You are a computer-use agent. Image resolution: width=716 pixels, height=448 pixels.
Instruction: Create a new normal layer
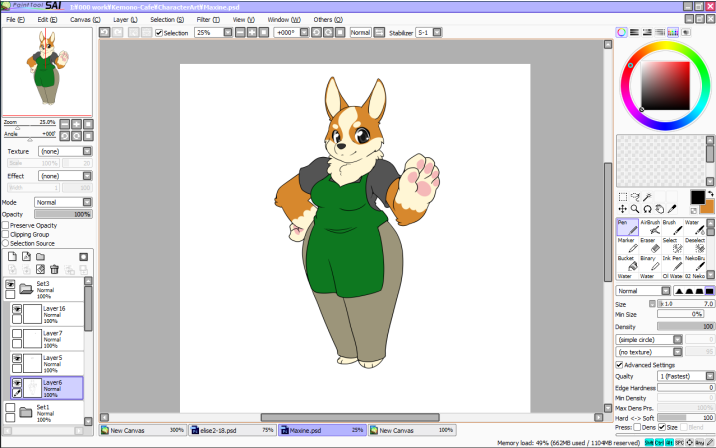pos(12,257)
